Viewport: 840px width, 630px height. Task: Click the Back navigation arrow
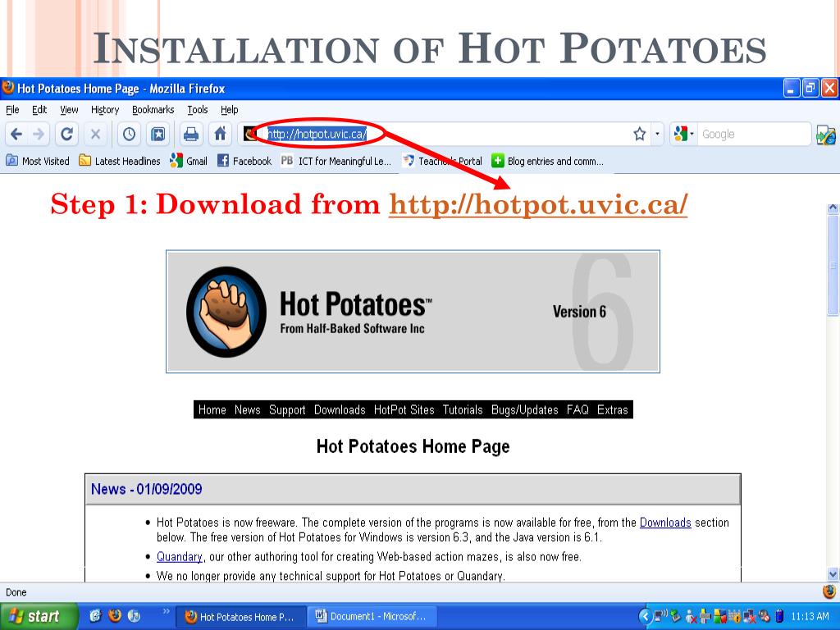[x=16, y=134]
